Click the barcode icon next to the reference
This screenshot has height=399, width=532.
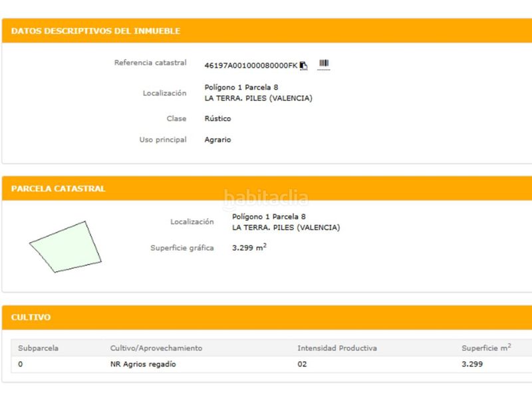(x=324, y=64)
